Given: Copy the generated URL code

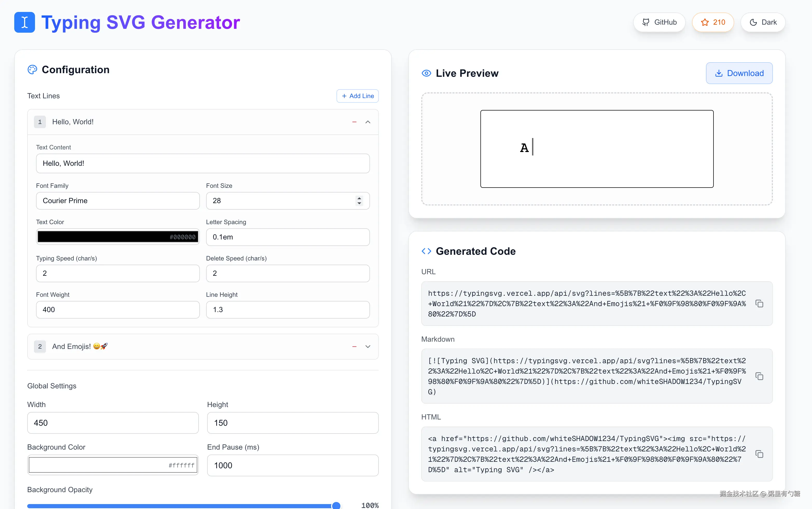Looking at the screenshot, I should click(759, 304).
